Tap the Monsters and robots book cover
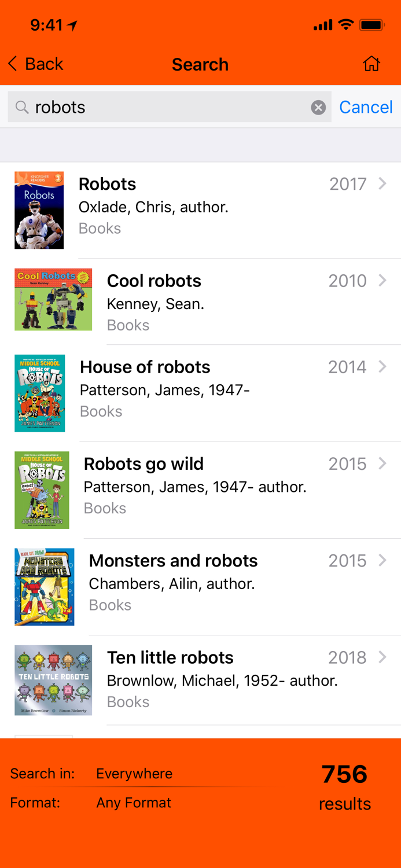The width and height of the screenshot is (401, 868). tap(45, 587)
